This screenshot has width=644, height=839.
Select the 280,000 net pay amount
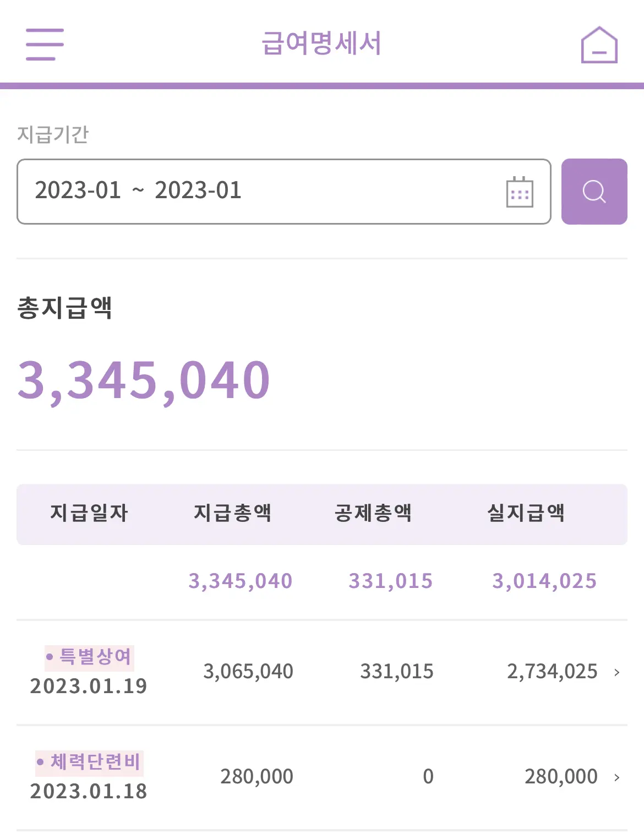click(x=561, y=777)
